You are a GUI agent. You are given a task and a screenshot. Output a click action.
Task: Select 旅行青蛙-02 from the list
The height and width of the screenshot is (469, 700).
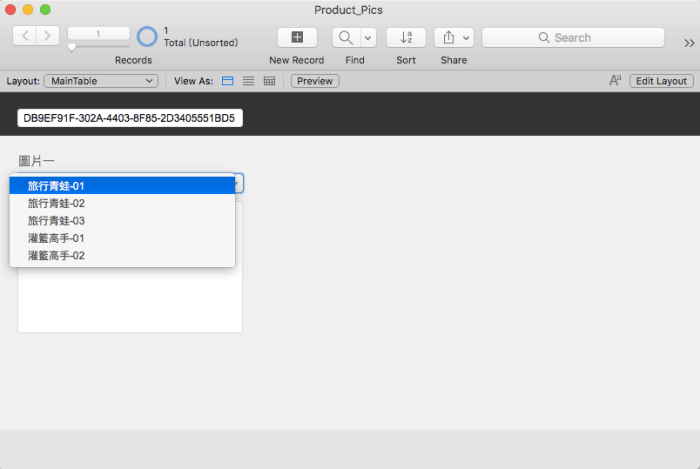point(56,203)
